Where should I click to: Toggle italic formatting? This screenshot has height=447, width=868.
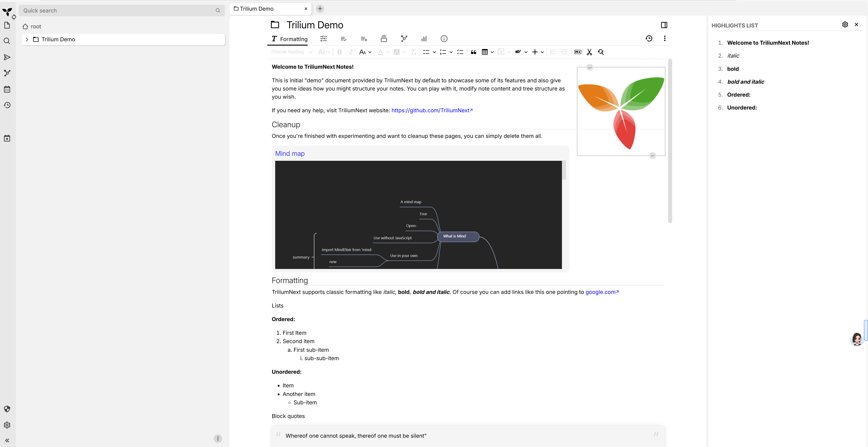351,52
